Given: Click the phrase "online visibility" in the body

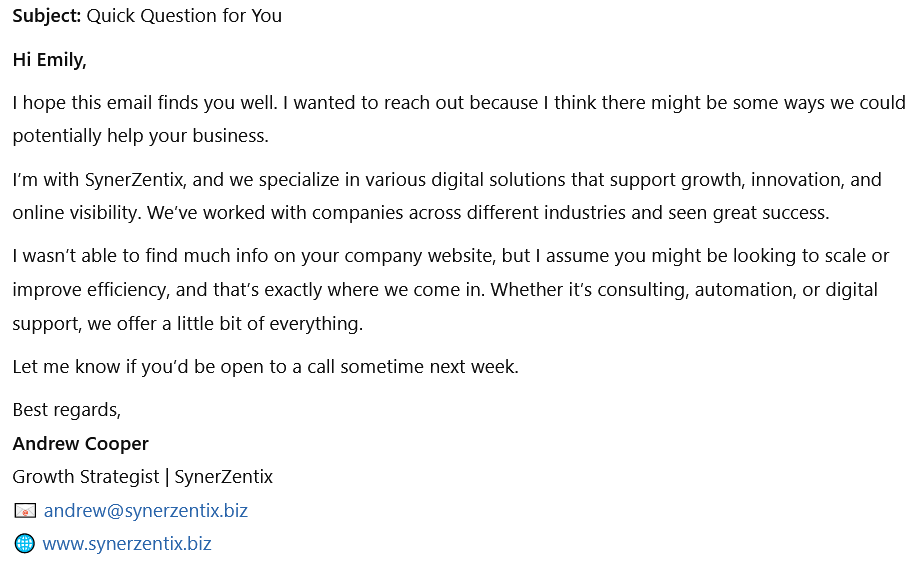Looking at the screenshot, I should (74, 212).
